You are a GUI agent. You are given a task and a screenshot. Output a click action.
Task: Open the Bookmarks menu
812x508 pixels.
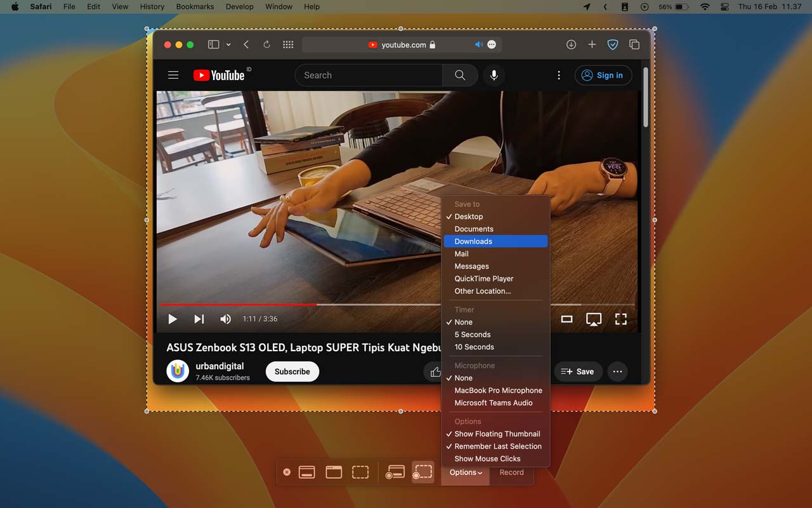click(195, 6)
